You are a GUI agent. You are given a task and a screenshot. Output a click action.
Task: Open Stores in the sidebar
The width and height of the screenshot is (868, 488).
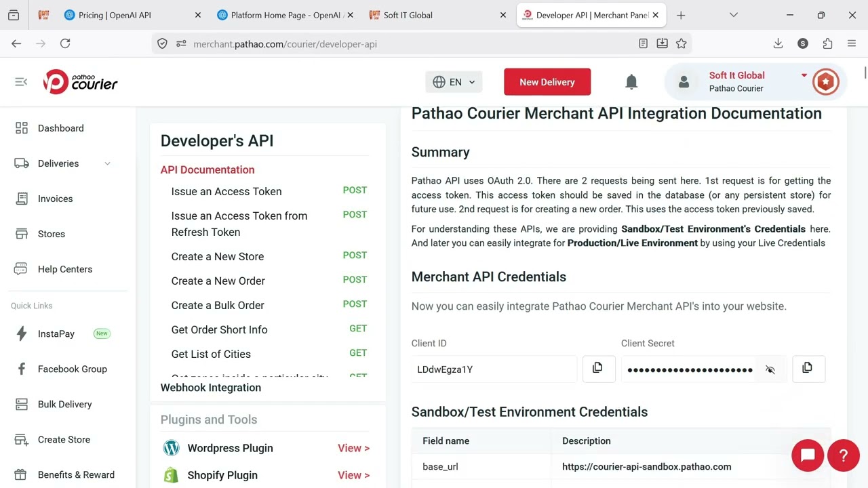pos(52,234)
